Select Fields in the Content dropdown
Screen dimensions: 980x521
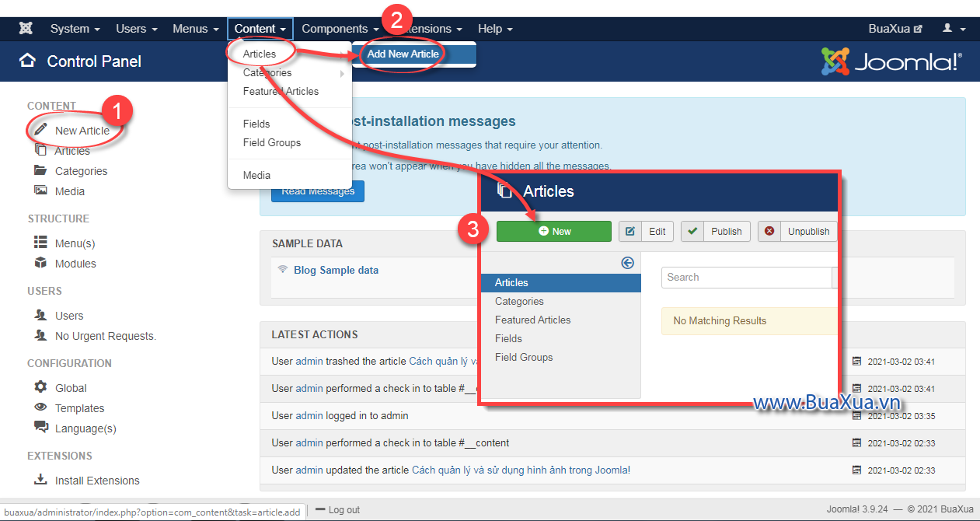click(x=256, y=124)
